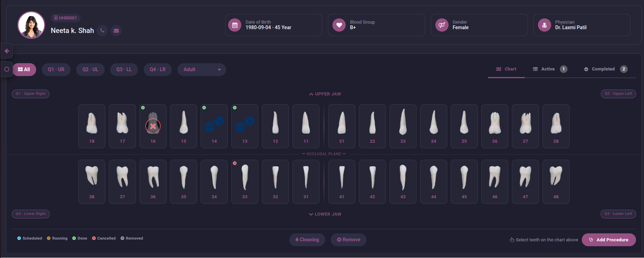644x258 pixels.
Task: Select lower molar tooth 36
Action: (153, 182)
